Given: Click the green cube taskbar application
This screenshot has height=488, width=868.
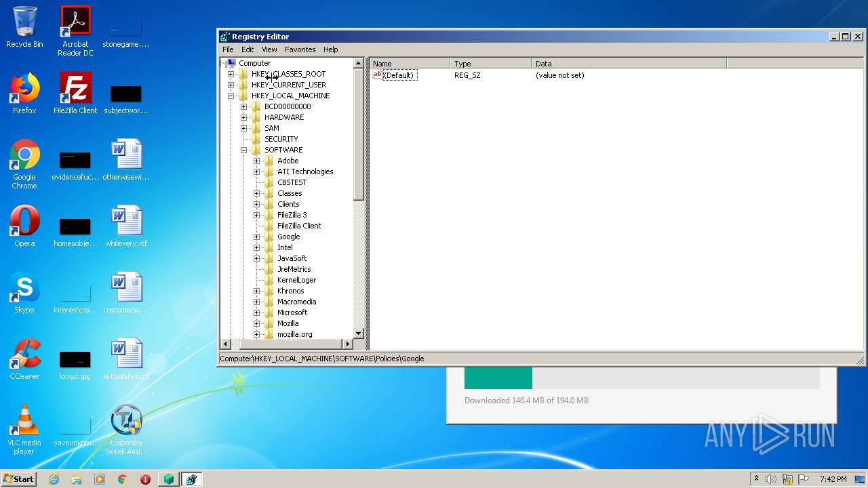Looking at the screenshot, I should (168, 479).
